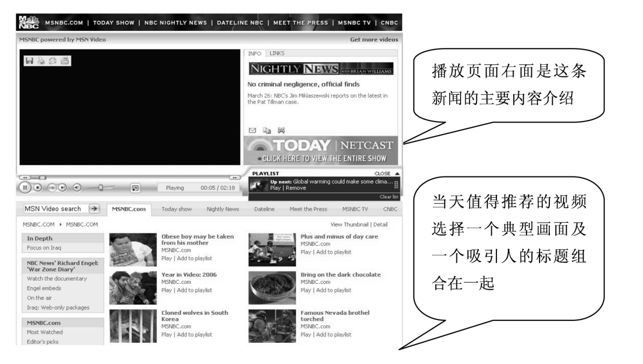Open the MSNBC TV tab below the player
The height and width of the screenshot is (364, 643).
[x=355, y=209]
